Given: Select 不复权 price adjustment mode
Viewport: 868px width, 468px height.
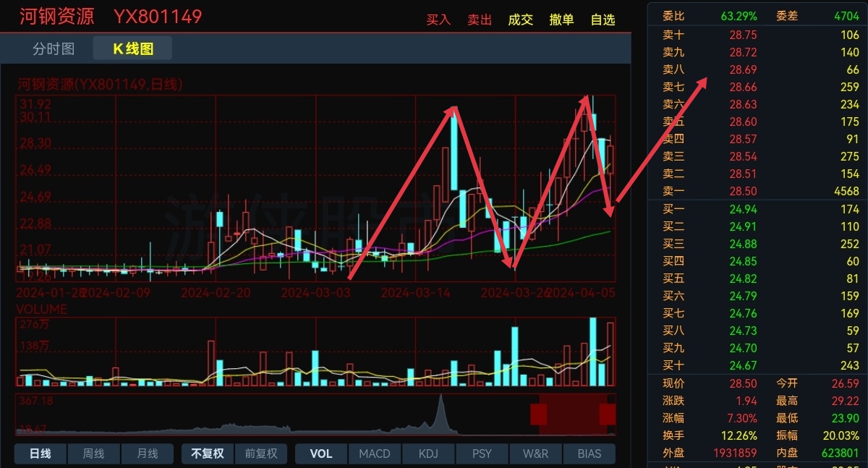Looking at the screenshot, I should pyautogui.click(x=208, y=454).
